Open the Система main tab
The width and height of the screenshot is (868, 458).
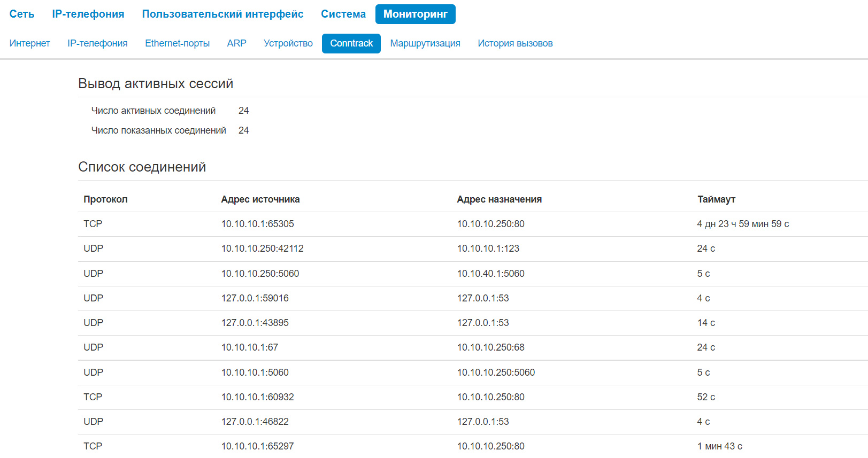(x=343, y=14)
